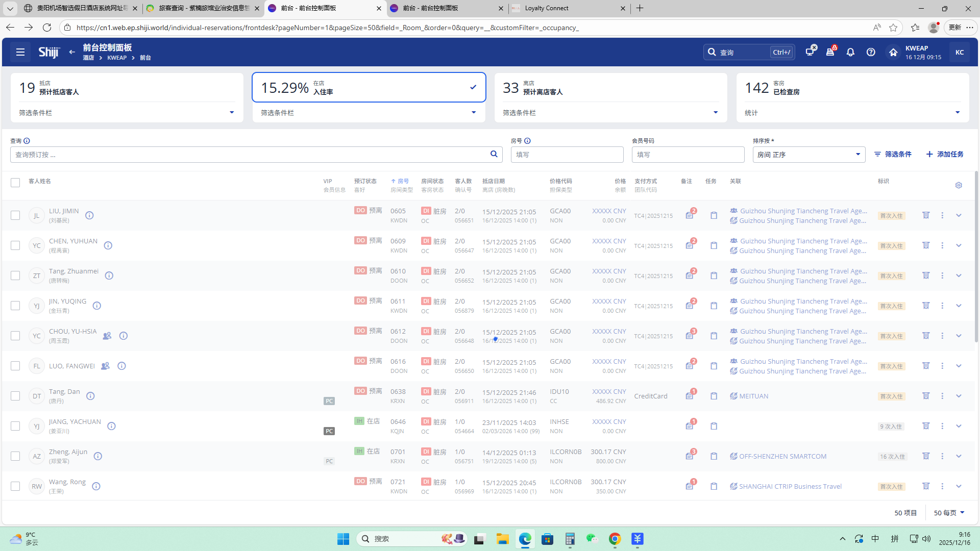980x551 pixels.
Task: Click task clipboard icon for Tang, Dan row
Action: [x=714, y=396]
